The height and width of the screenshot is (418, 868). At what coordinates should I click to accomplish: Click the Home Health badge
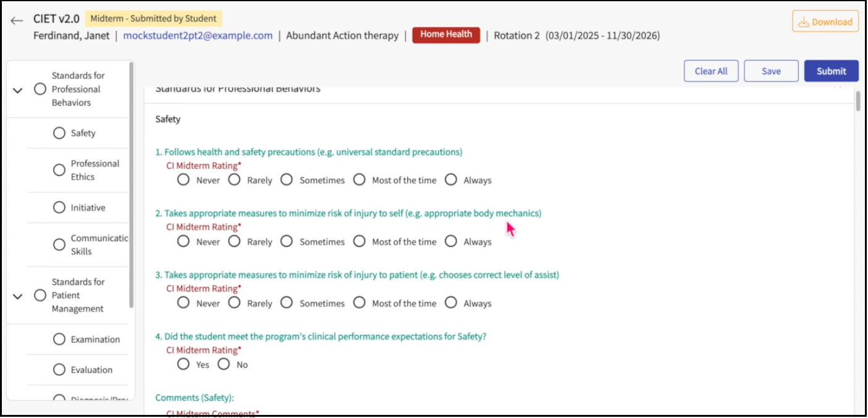[445, 35]
